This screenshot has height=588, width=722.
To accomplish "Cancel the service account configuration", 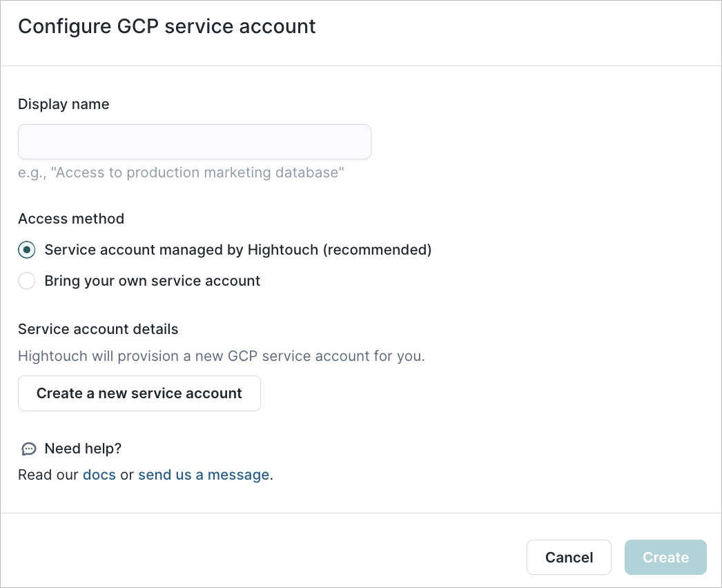I will pos(569,557).
